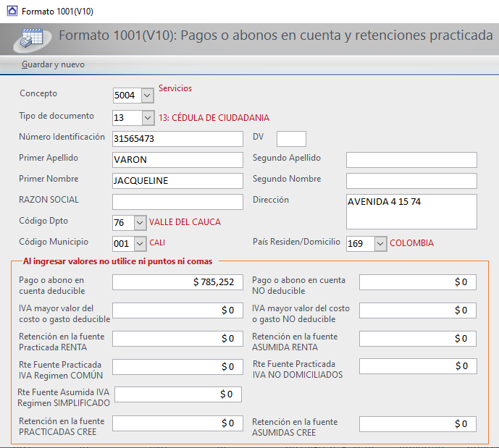Click the red CALI municipality text

tap(157, 243)
